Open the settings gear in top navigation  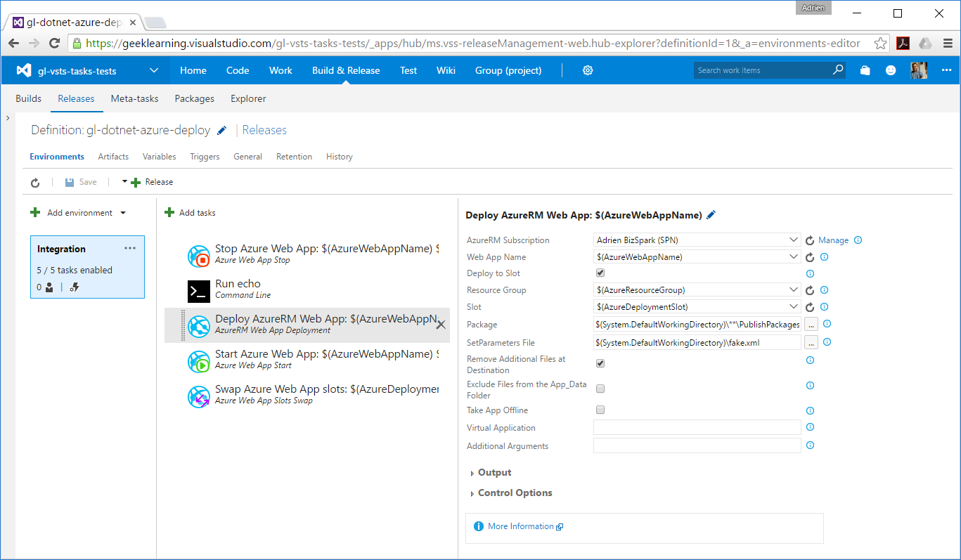[x=588, y=70]
